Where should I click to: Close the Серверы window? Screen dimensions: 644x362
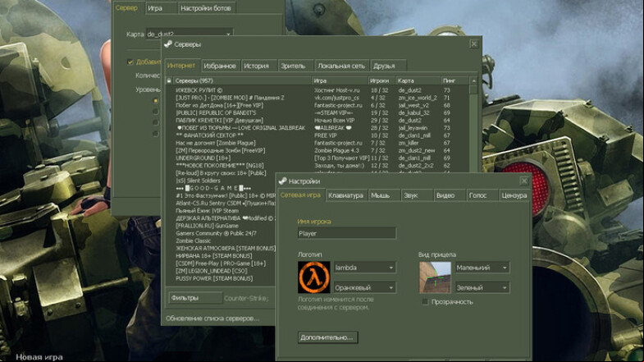click(x=474, y=44)
